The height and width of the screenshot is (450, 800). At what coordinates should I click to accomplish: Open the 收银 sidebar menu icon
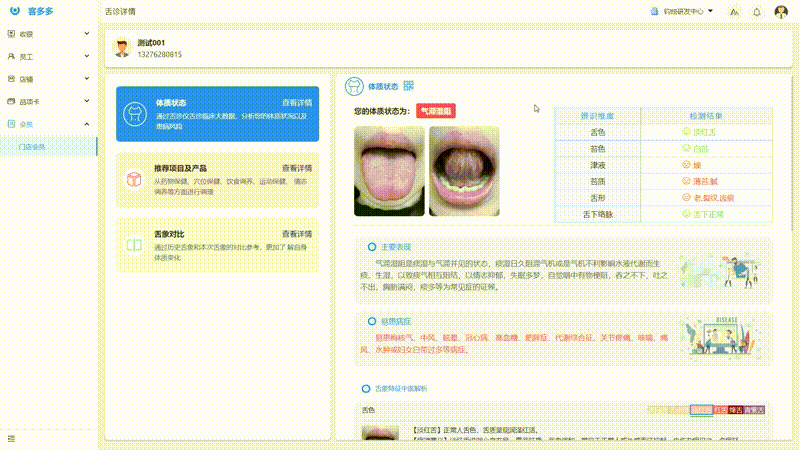click(x=11, y=34)
